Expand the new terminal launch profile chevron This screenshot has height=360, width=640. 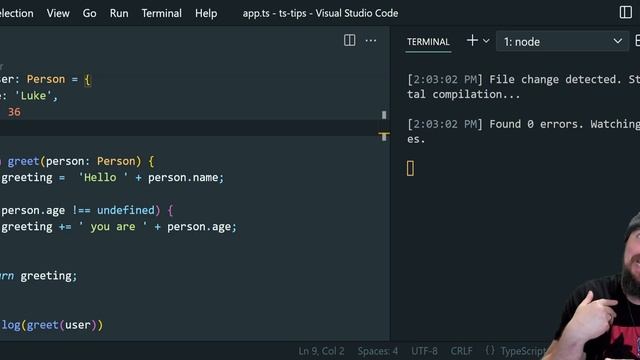point(486,41)
